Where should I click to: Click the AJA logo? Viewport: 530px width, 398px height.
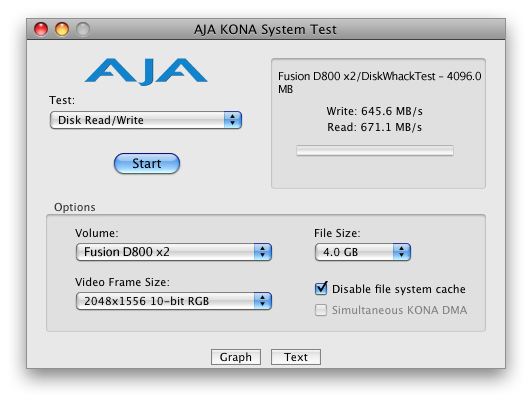click(146, 71)
